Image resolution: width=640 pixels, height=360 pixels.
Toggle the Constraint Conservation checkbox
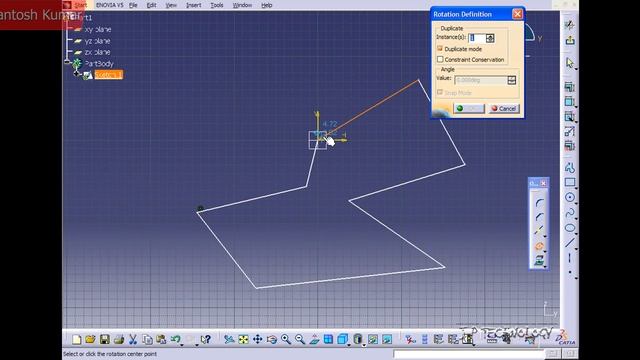[440, 60]
